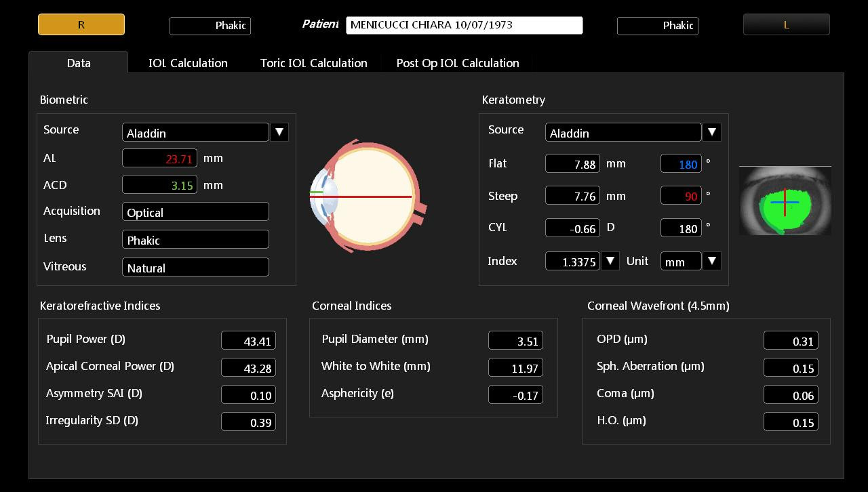
Task: Click the Flat axis 180 field
Action: 681,163
